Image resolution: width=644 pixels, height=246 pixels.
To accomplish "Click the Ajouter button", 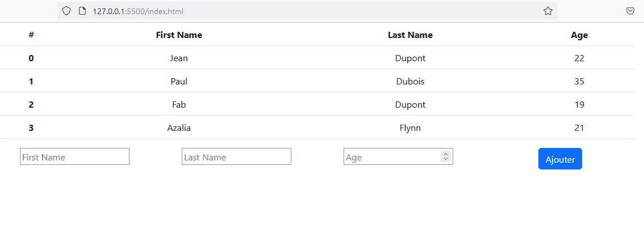I will (560, 159).
